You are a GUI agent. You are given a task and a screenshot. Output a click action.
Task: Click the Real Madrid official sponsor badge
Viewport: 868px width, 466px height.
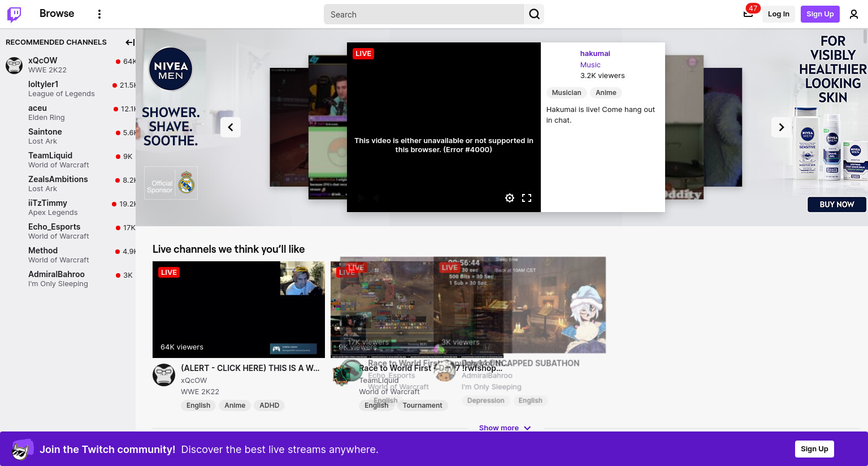coord(171,183)
